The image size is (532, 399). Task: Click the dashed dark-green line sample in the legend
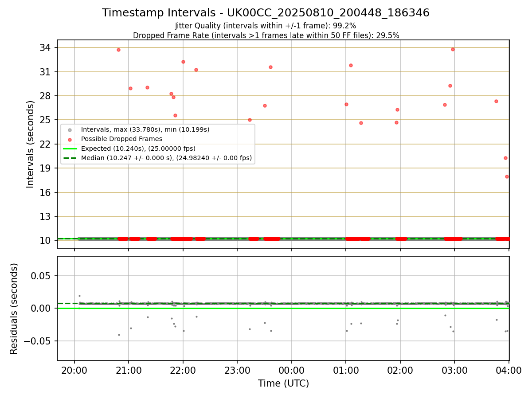click(70, 158)
